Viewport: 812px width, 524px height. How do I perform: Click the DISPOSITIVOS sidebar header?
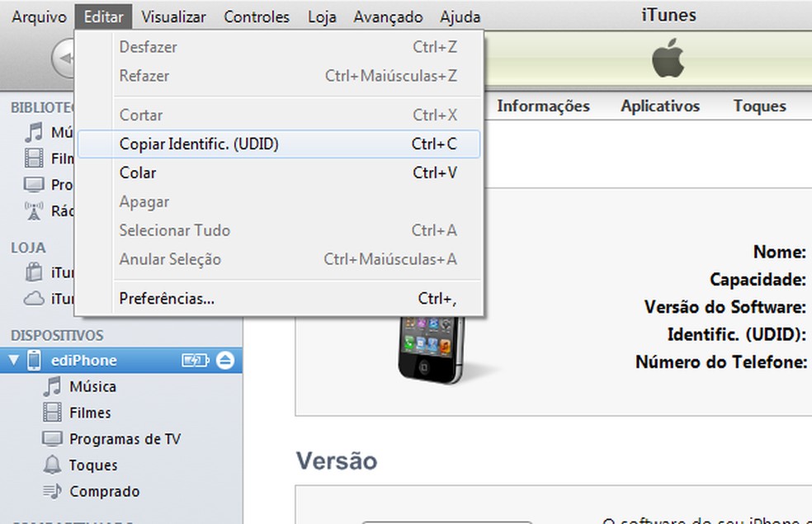57,336
